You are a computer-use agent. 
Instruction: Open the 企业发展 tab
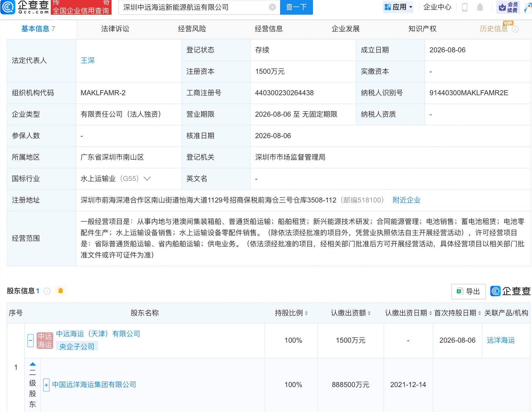pos(346,29)
